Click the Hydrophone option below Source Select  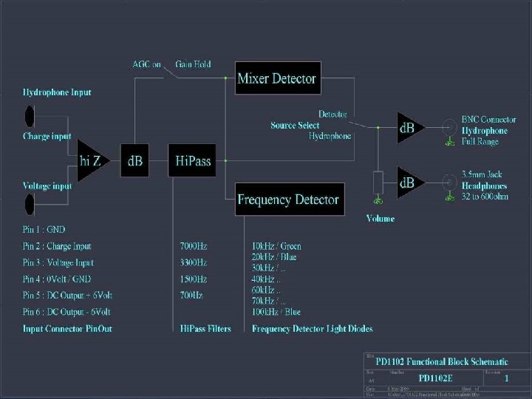330,136
